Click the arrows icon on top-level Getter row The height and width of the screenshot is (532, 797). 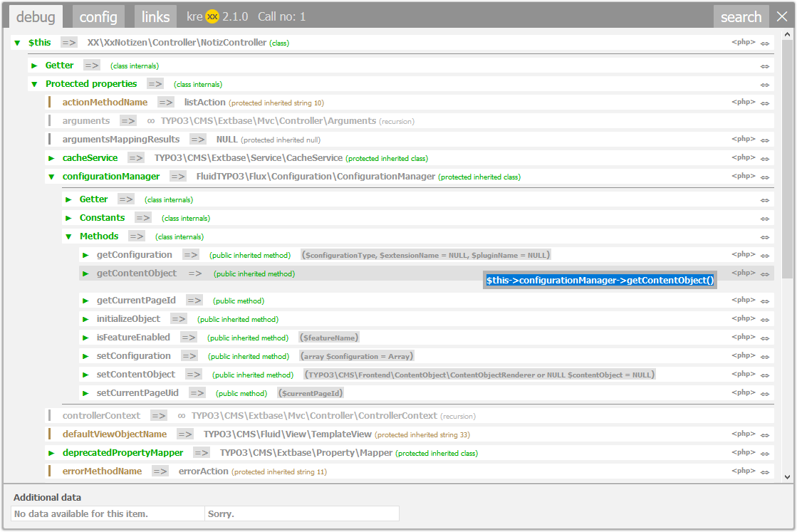pos(765,66)
